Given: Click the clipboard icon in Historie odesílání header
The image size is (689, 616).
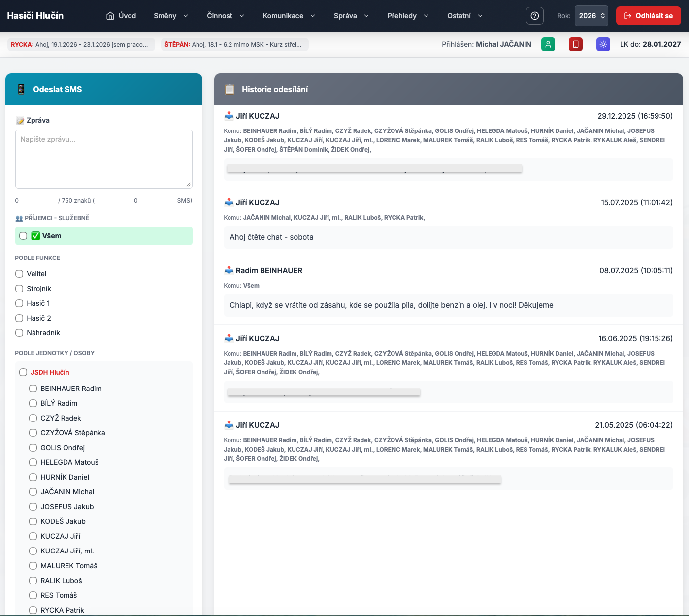Looking at the screenshot, I should tap(230, 89).
